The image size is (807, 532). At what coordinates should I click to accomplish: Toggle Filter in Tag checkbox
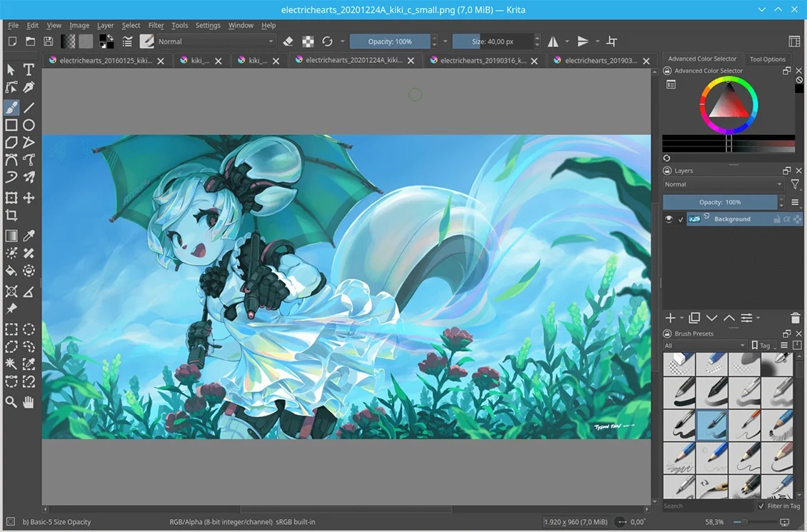pos(761,506)
